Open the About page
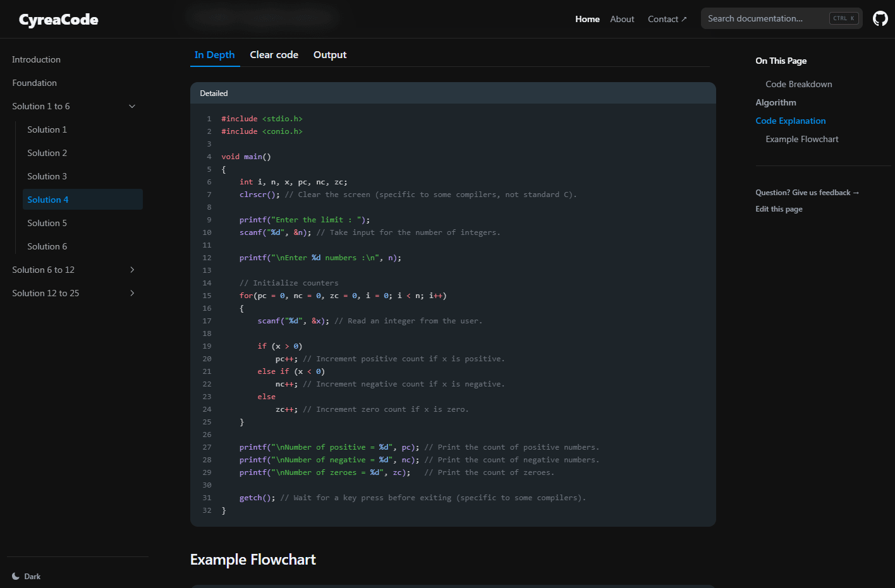 coord(622,19)
